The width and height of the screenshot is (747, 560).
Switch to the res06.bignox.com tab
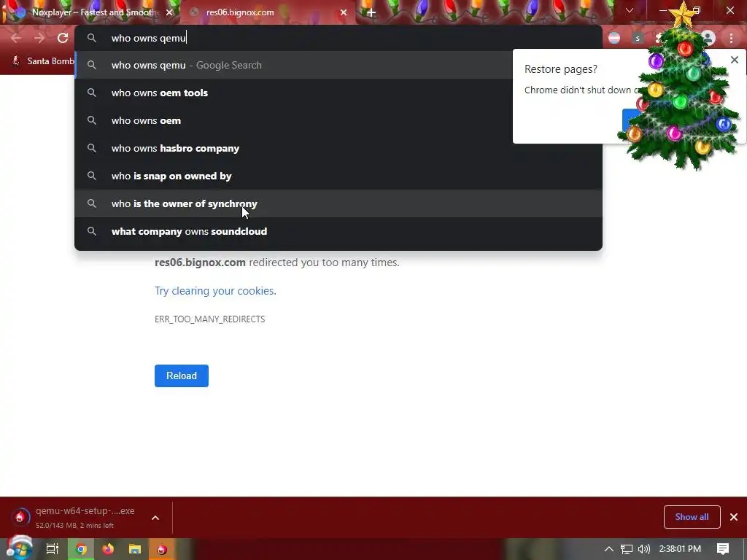(x=268, y=12)
